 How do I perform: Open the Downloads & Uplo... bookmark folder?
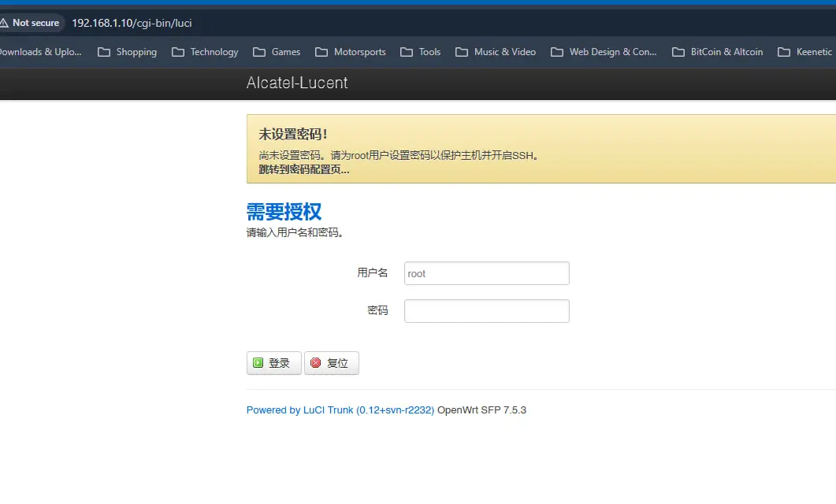click(x=40, y=52)
